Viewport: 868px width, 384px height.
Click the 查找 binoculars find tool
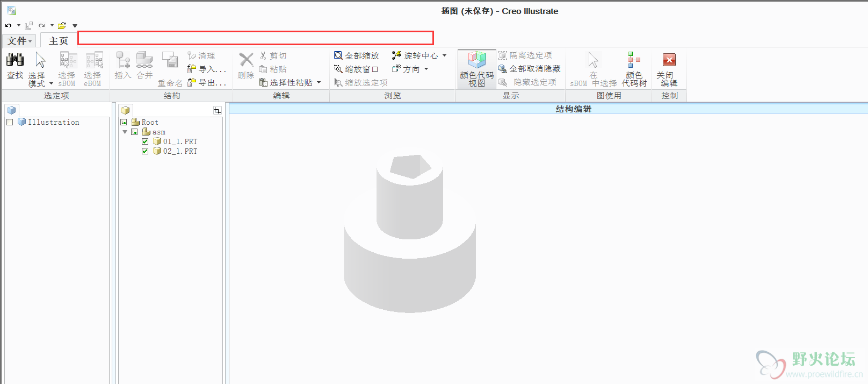pyautogui.click(x=15, y=66)
